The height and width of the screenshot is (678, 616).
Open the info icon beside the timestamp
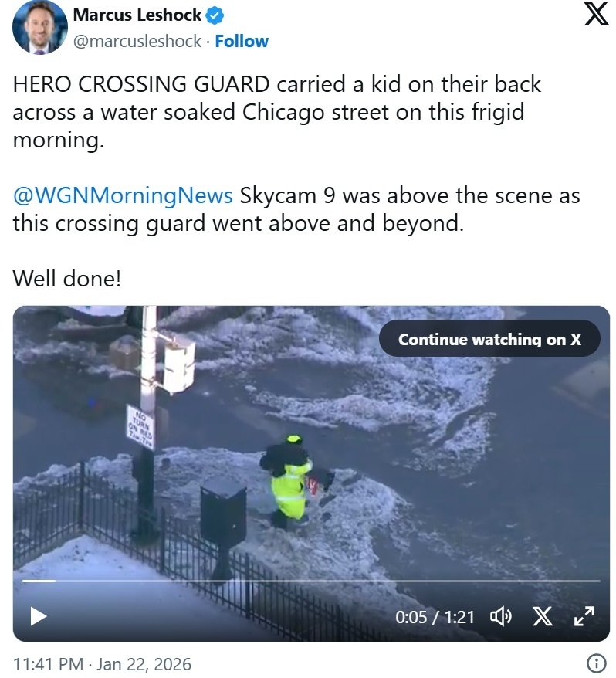(x=596, y=663)
